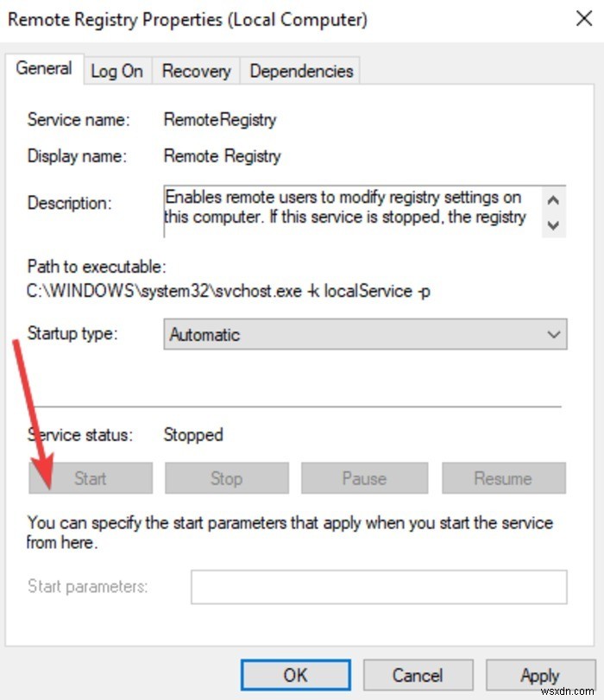Select the RemoteRegistry service name text
Image resolution: width=604 pixels, height=700 pixels.
(x=220, y=120)
